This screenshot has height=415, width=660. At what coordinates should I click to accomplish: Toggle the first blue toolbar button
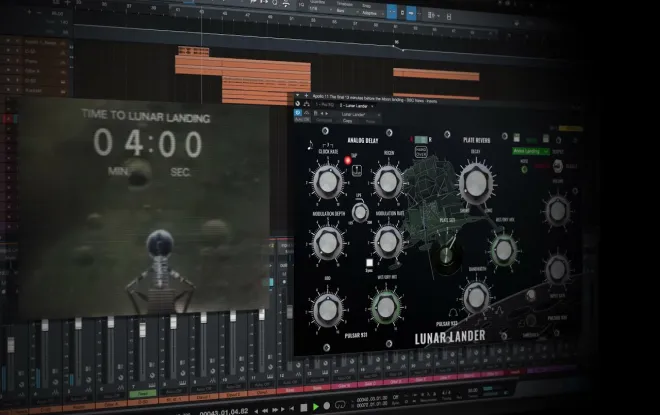(x=391, y=13)
